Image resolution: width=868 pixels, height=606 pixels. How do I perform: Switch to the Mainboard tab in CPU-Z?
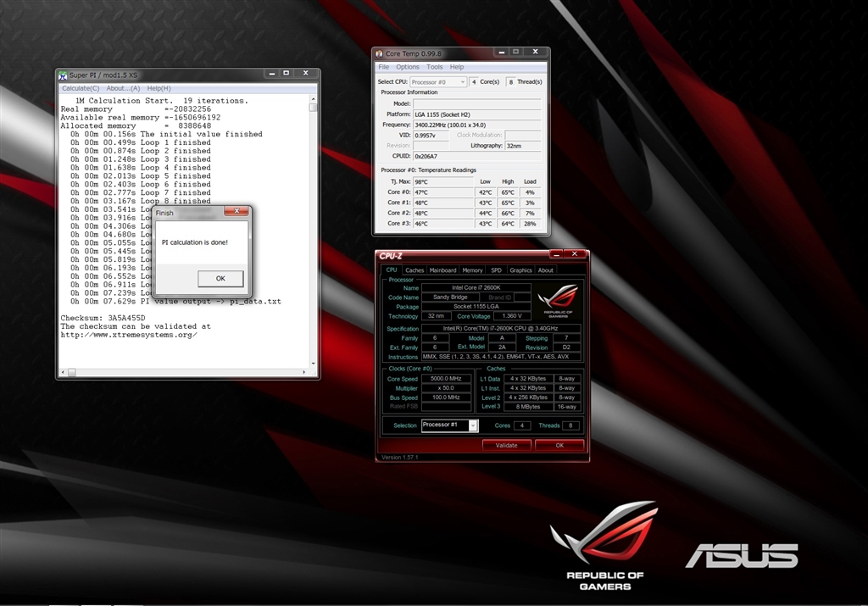pos(442,270)
